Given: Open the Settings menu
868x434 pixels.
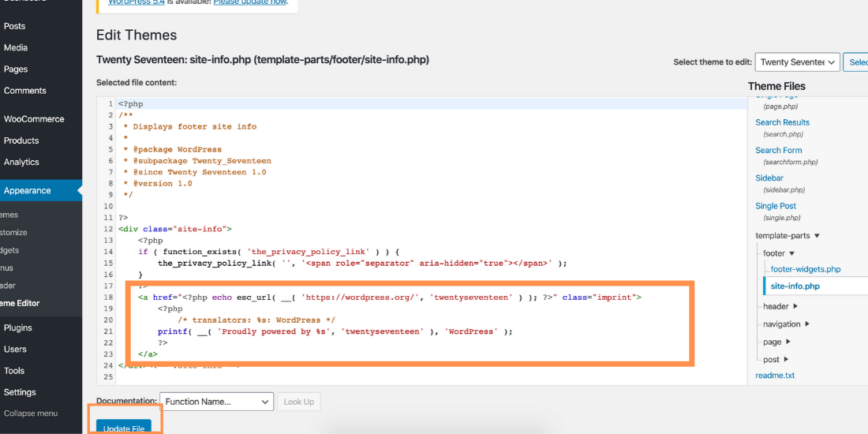Looking at the screenshot, I should pyautogui.click(x=20, y=392).
